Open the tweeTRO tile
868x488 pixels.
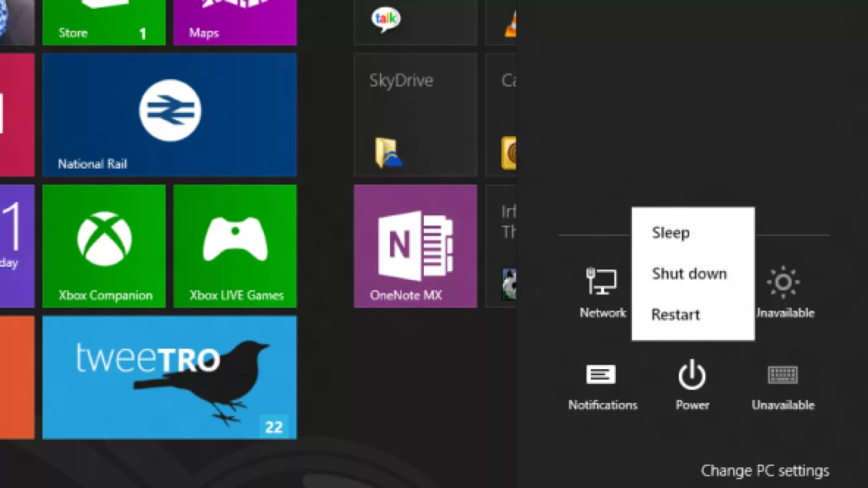169,377
